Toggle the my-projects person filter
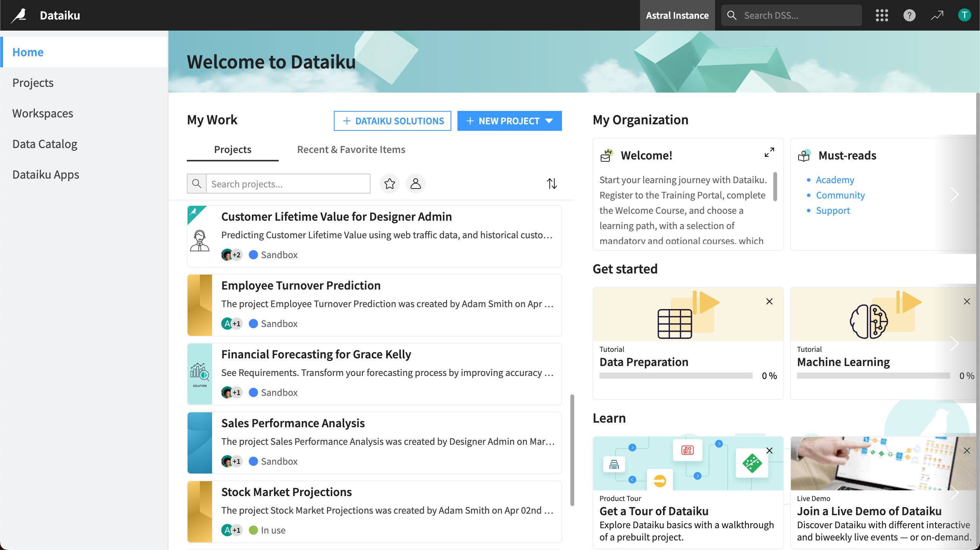 pyautogui.click(x=415, y=184)
